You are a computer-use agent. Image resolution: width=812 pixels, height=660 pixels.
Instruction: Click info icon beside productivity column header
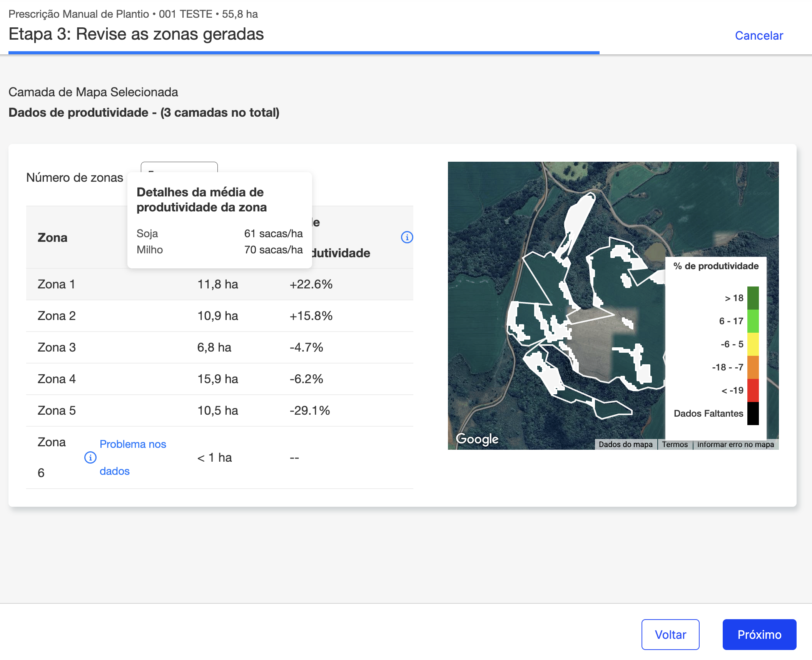click(x=407, y=237)
